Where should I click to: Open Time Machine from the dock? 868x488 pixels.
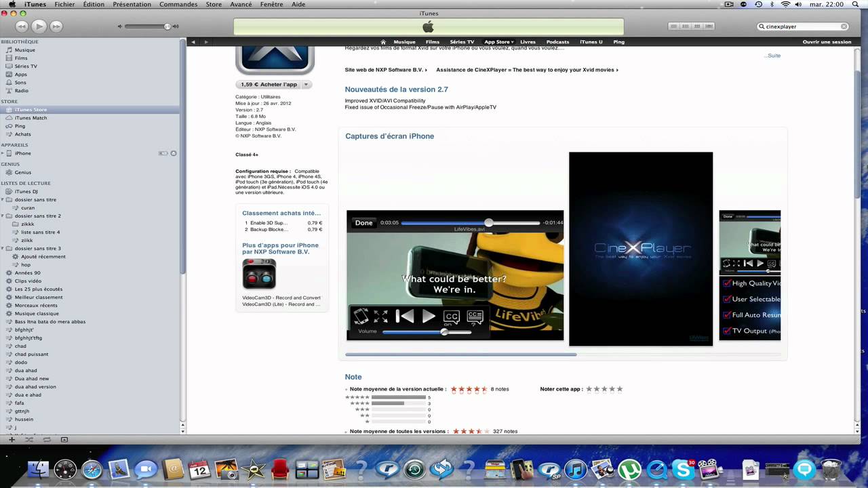414,469
